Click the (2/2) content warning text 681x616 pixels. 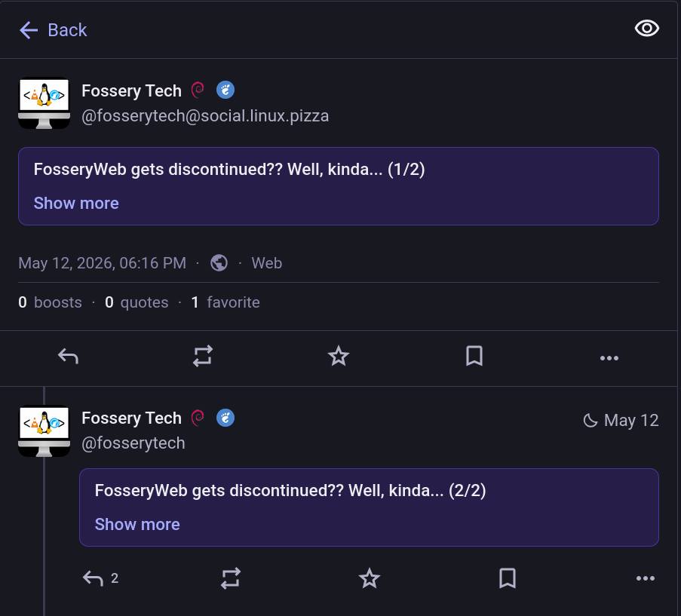coord(290,491)
